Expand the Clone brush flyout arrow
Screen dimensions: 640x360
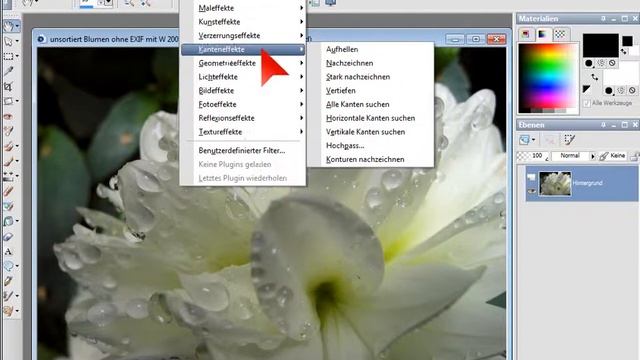pyautogui.click(x=17, y=146)
